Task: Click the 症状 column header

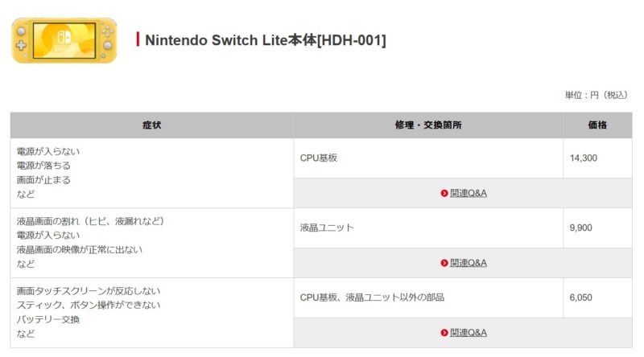Action: 152,125
